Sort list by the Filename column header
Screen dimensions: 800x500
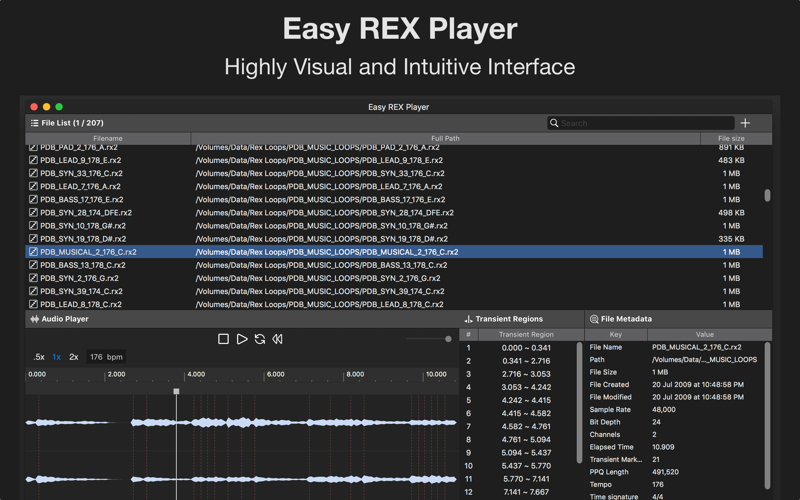click(x=108, y=138)
